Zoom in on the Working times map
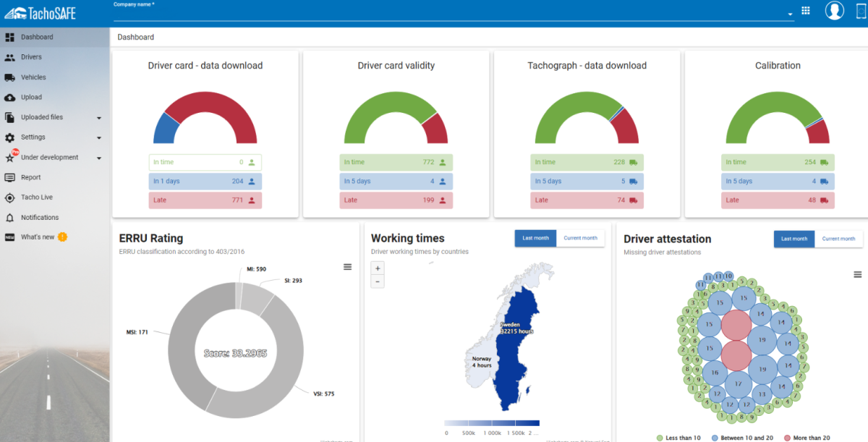Image resolution: width=868 pixels, height=442 pixels. point(378,268)
